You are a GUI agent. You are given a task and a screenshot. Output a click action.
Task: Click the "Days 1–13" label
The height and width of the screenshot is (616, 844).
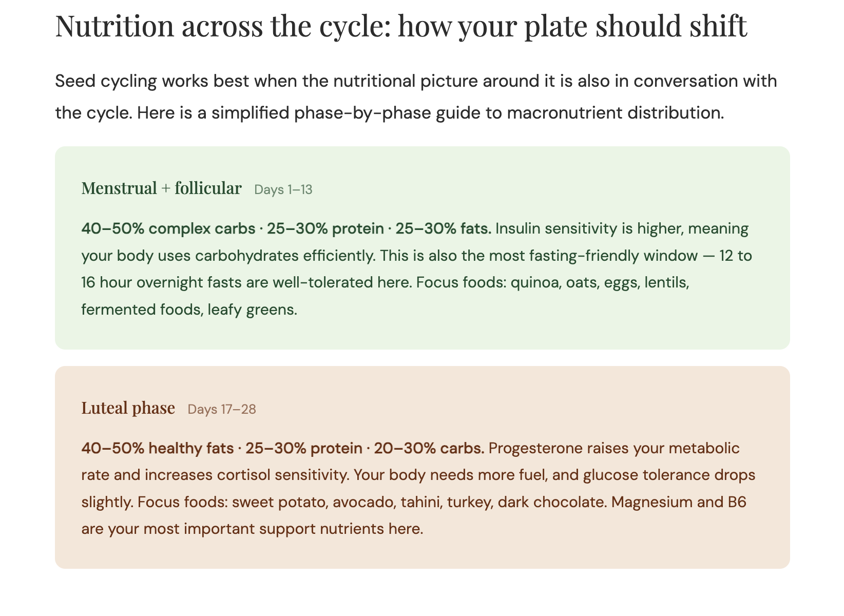(283, 190)
